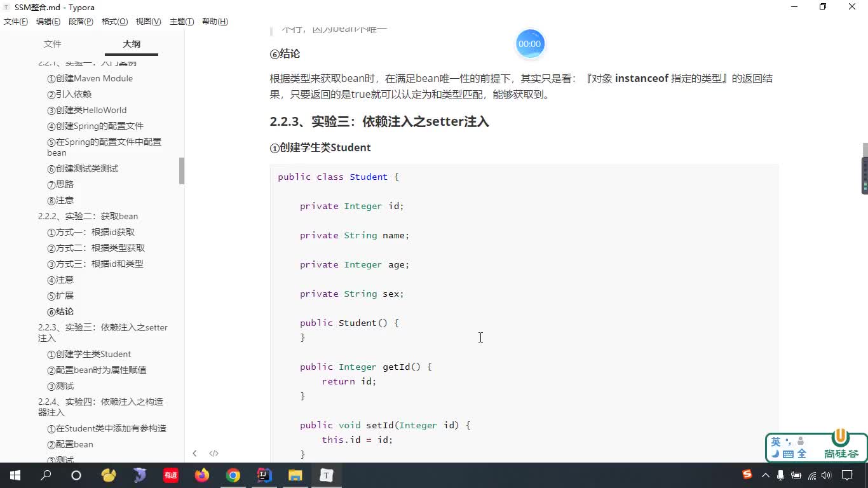Open the taskbar search icon

[x=46, y=475]
